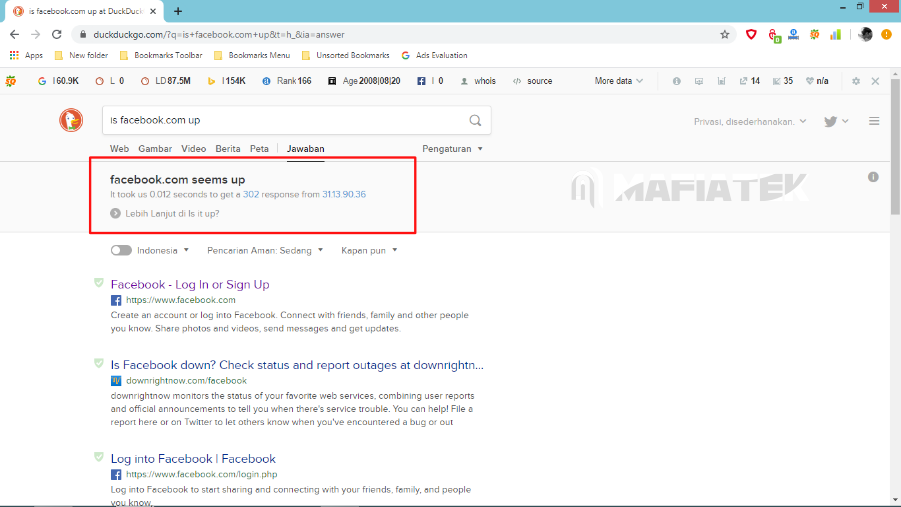901x507 pixels.
Task: Open 'Lebih Lanjut di Is it up?' link
Action: coord(165,213)
